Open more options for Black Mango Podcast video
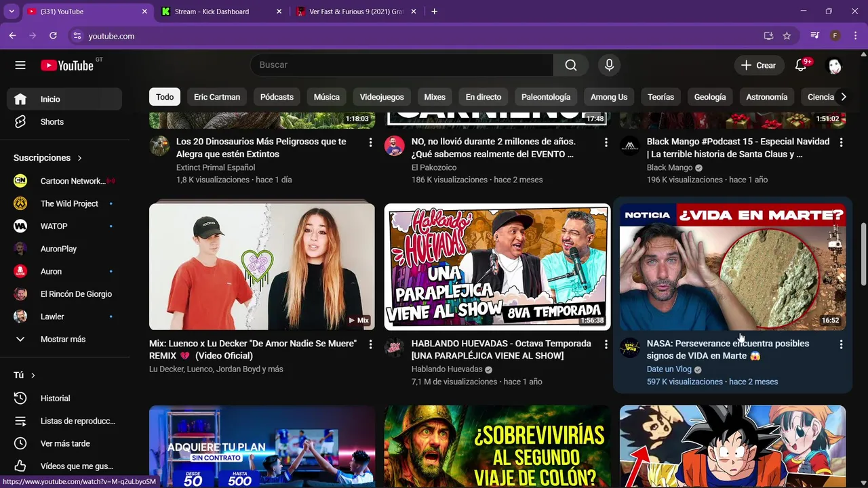Screen dimensions: 868x488 (841, 142)
